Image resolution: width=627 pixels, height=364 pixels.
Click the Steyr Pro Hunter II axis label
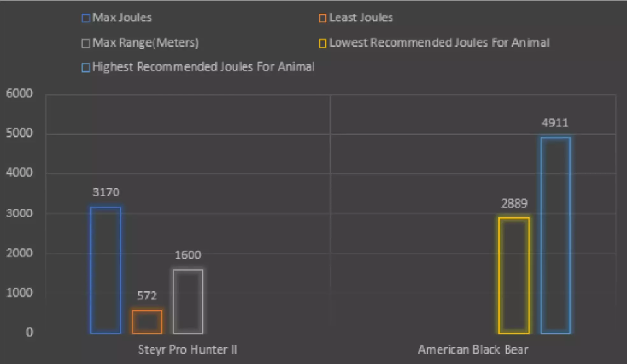tap(187, 350)
